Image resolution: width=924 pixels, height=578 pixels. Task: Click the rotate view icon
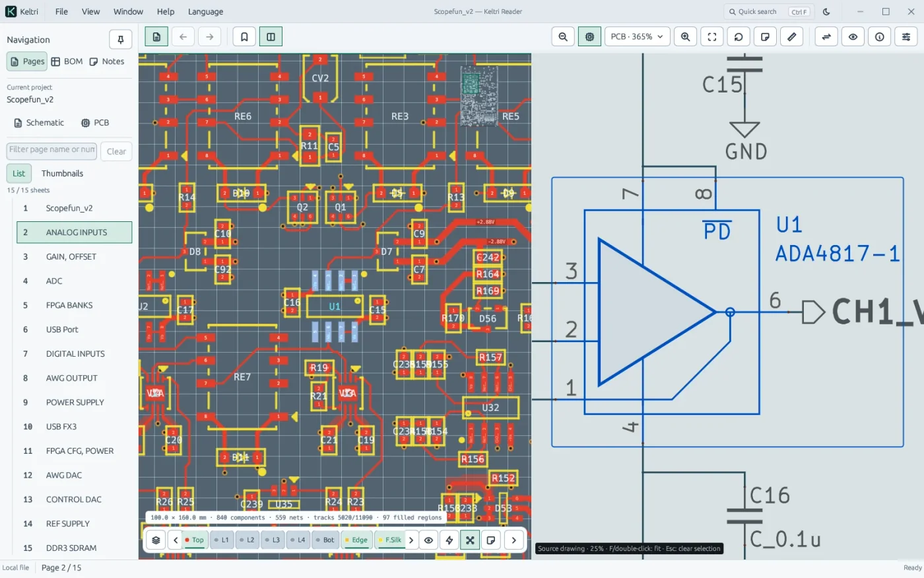point(739,37)
